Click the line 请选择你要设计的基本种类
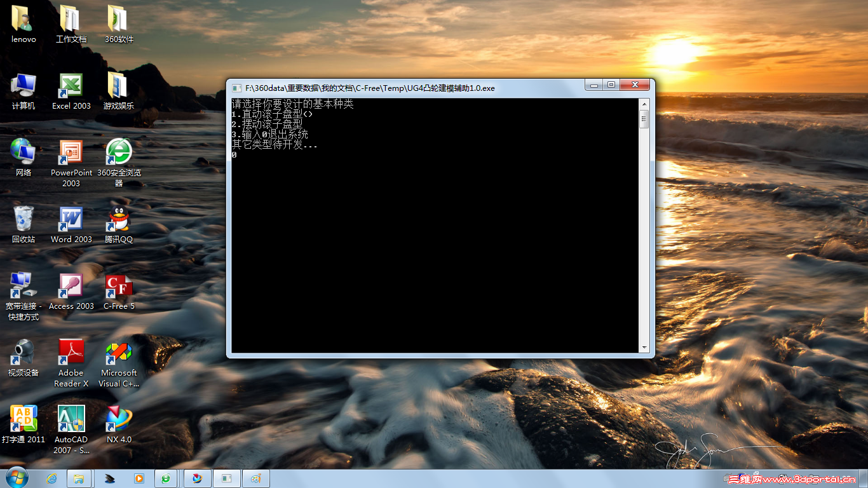This screenshot has height=488, width=868. tap(292, 104)
